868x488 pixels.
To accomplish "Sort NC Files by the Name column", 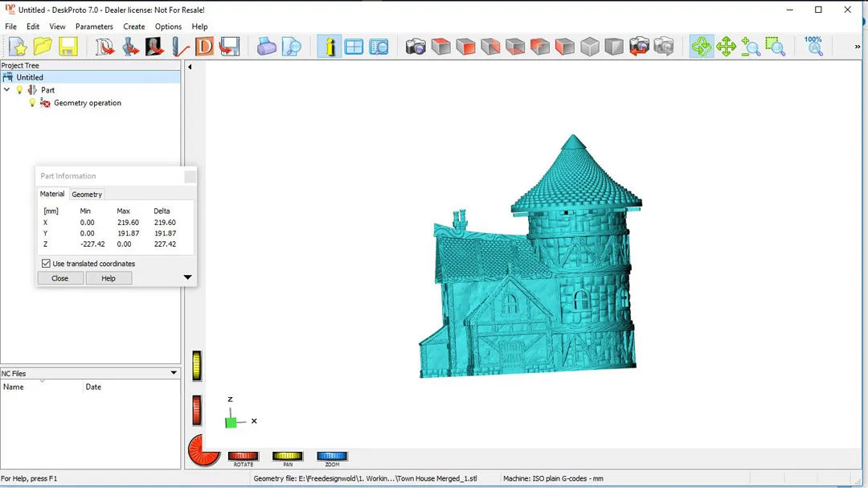I will tap(42, 387).
